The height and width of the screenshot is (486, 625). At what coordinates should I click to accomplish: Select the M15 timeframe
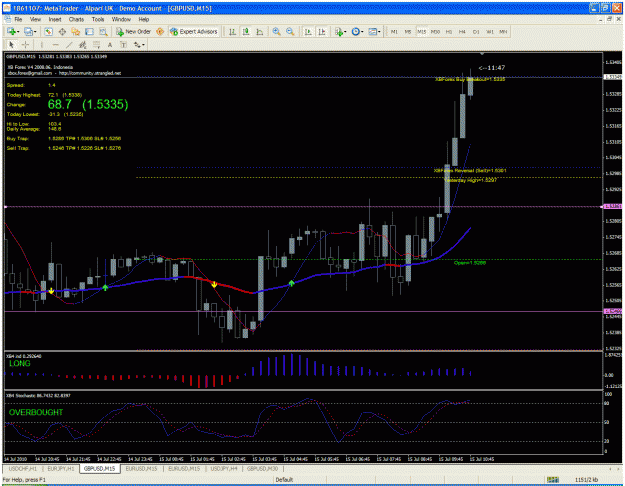click(421, 31)
